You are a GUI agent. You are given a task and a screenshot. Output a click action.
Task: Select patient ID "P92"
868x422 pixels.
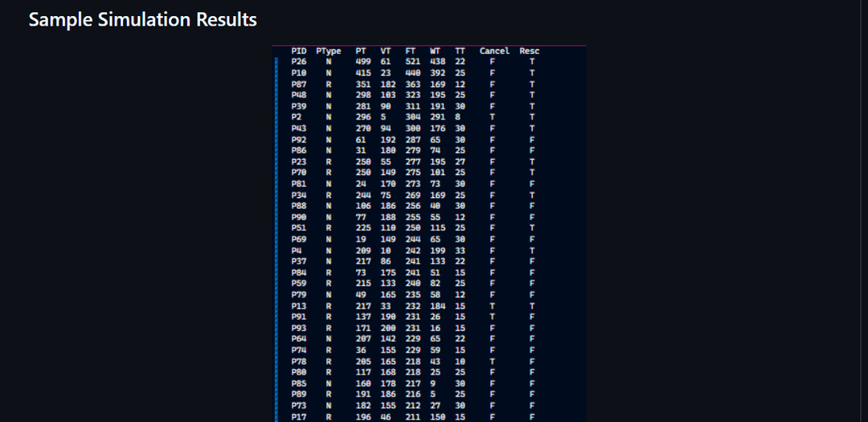tap(299, 140)
